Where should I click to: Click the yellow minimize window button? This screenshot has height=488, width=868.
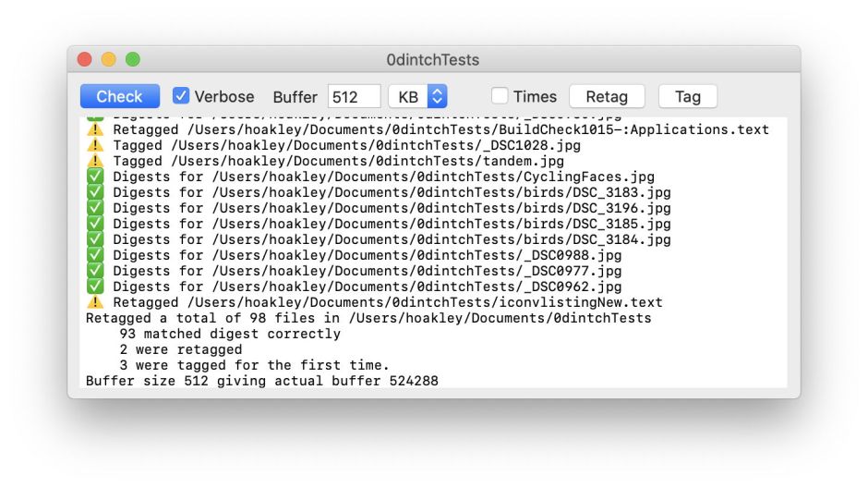109,60
